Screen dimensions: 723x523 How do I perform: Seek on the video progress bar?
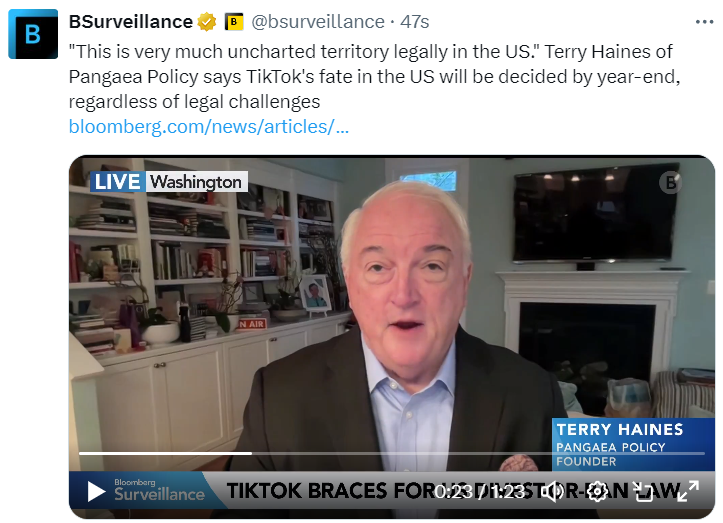click(391, 454)
